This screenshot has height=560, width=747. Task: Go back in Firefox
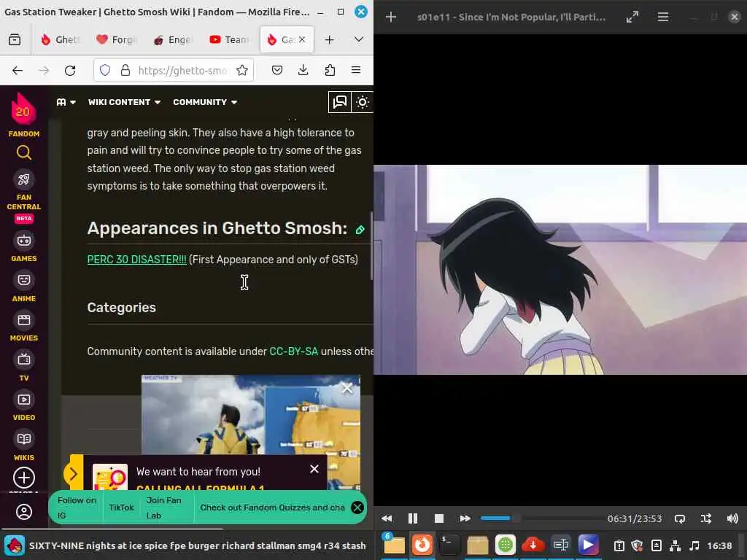click(18, 71)
